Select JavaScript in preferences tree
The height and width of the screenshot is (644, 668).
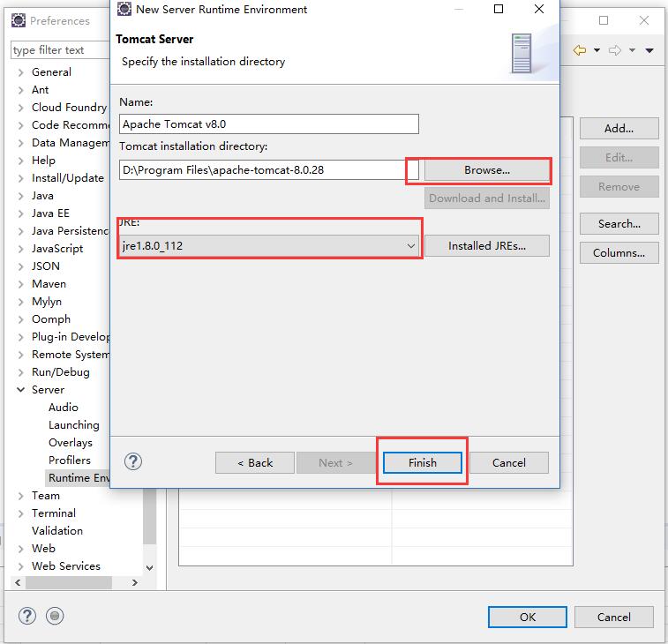point(57,248)
